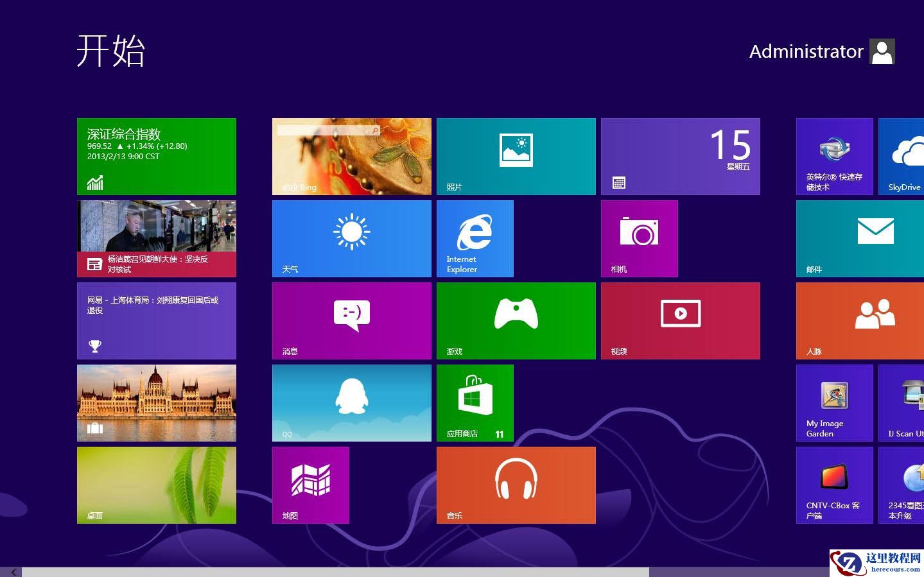The height and width of the screenshot is (577, 924).
Task: Switch to desktop via the 桌面 tile
Action: 156,485
